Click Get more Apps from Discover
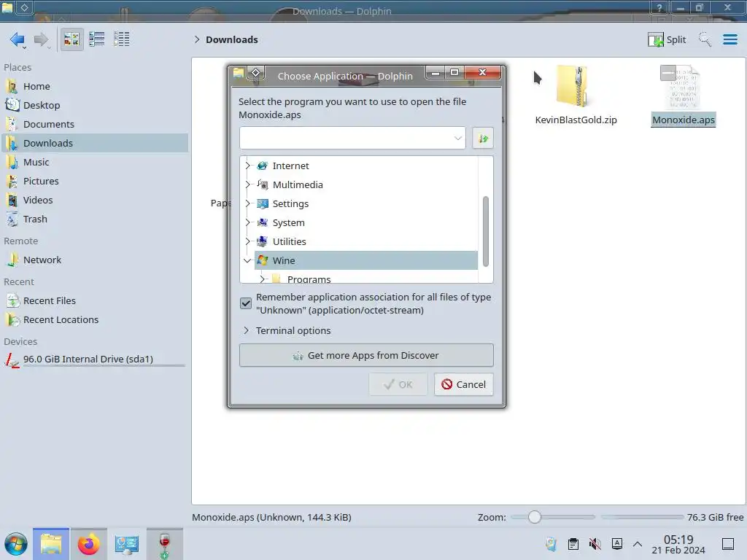Image resolution: width=747 pixels, height=560 pixels. tap(366, 355)
